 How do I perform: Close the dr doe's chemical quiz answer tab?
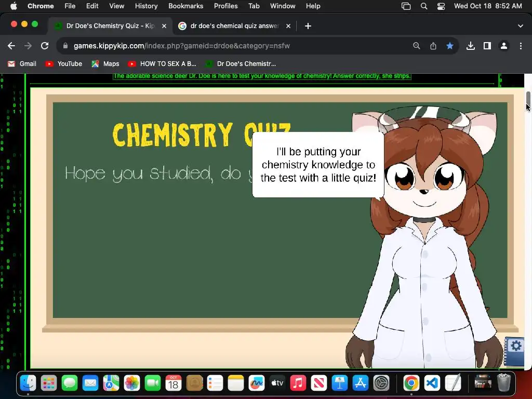tap(288, 26)
